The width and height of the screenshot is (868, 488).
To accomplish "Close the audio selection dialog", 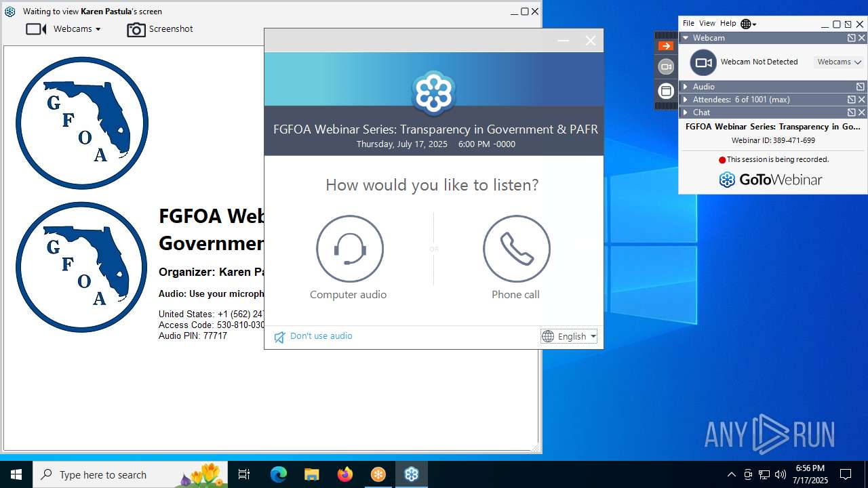I will click(591, 41).
